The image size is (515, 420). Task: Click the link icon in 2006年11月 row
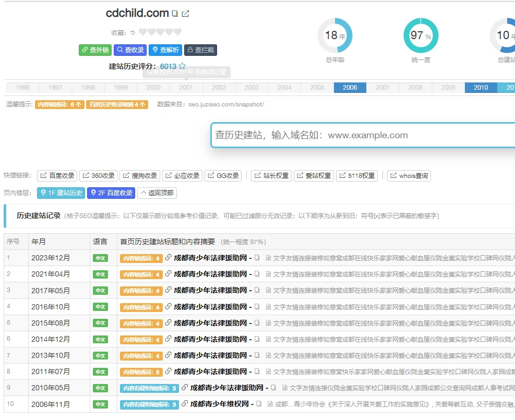click(185, 404)
